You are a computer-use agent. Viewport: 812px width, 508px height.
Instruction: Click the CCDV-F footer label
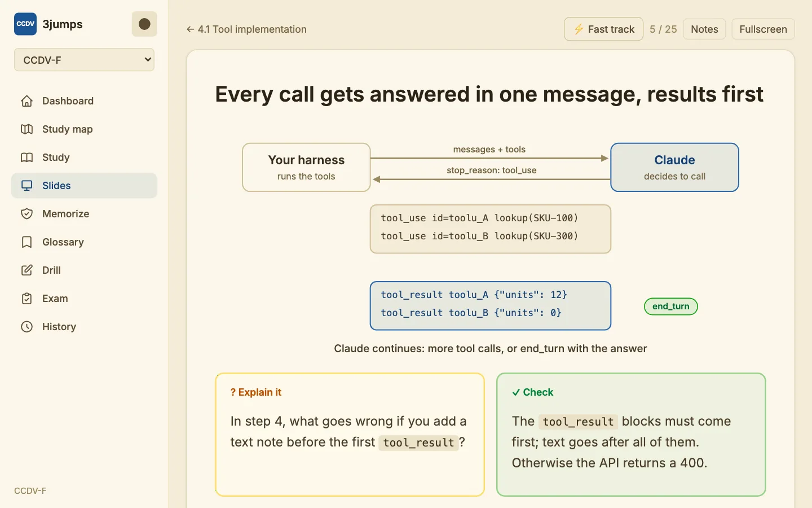(30, 491)
